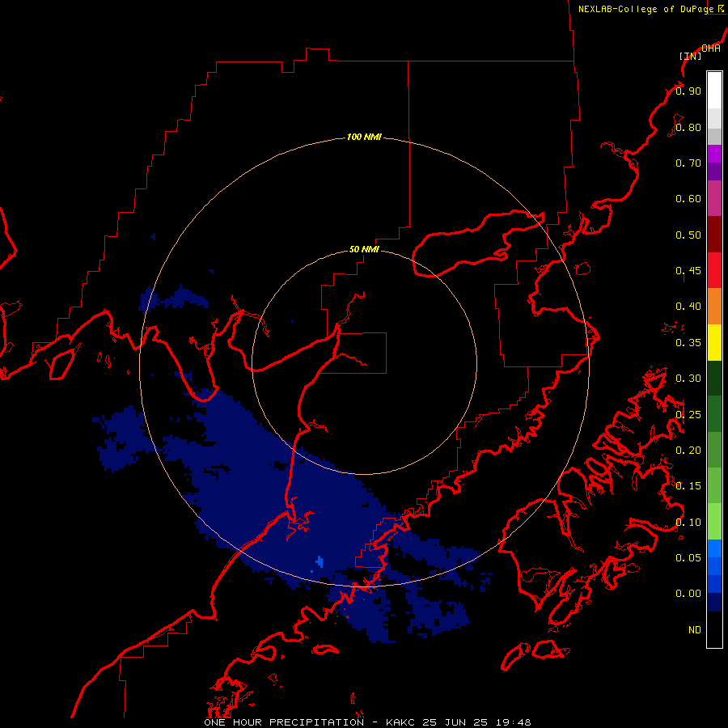Pick the pink 0.60 legend color

coord(714,198)
